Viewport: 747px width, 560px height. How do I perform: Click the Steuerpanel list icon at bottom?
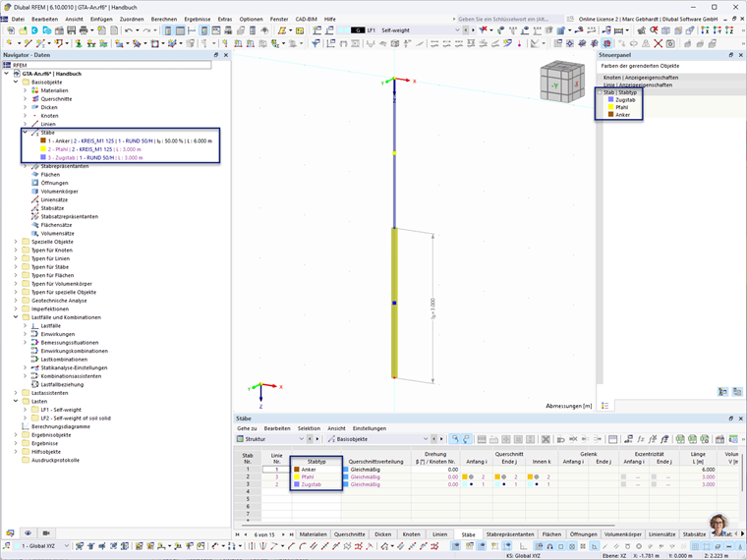click(x=605, y=406)
